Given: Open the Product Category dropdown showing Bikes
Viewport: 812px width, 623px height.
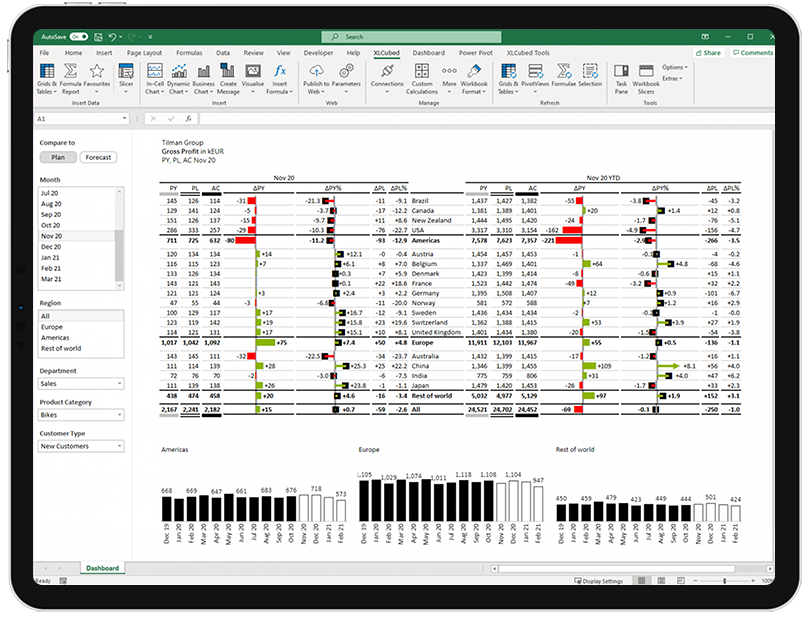Looking at the screenshot, I should tap(81, 415).
